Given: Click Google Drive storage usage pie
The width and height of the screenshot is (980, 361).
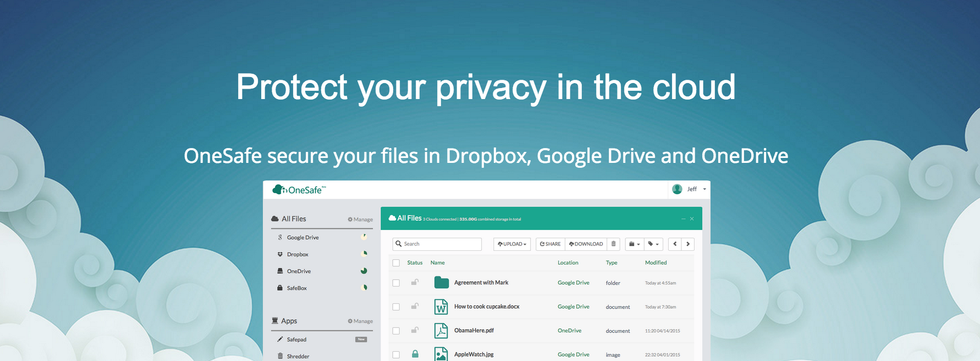Looking at the screenshot, I should click(x=364, y=237).
